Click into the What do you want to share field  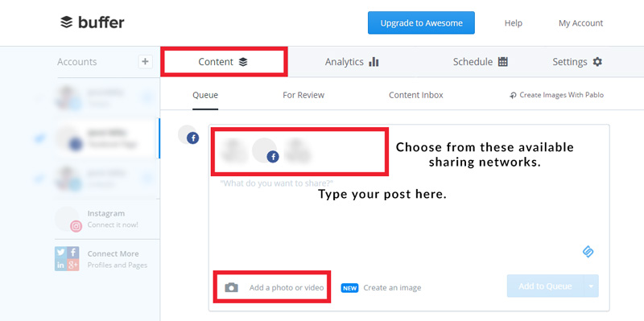point(277,183)
